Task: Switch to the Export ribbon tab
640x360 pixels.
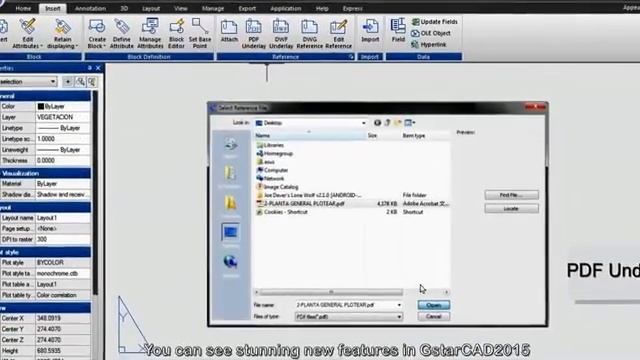Action: 247,8
